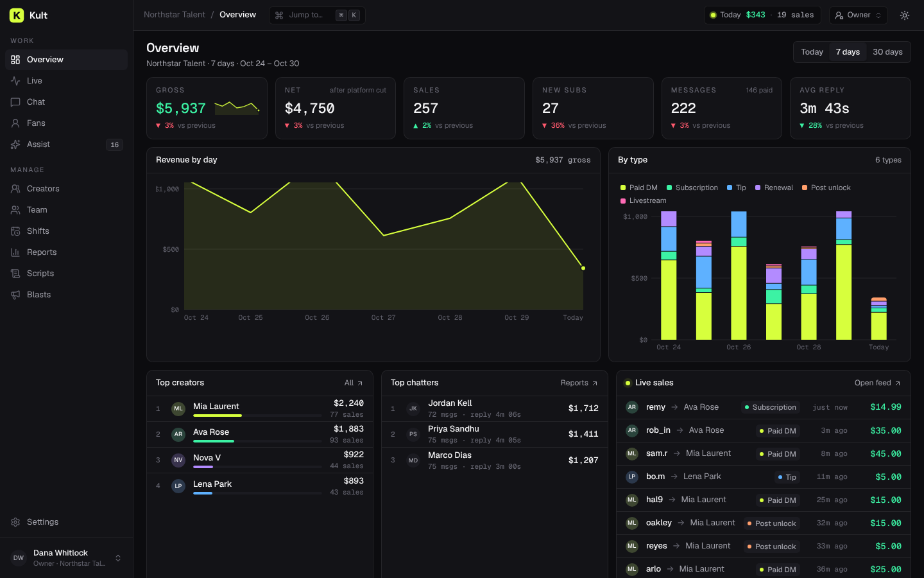
Task: Toggle the Paid DM legend entry
Action: tap(639, 188)
